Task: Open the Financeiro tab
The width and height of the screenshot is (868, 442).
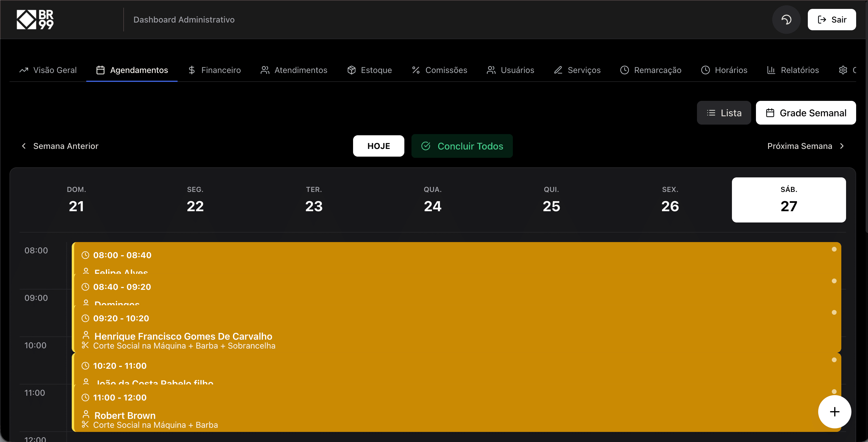Action: 214,70
